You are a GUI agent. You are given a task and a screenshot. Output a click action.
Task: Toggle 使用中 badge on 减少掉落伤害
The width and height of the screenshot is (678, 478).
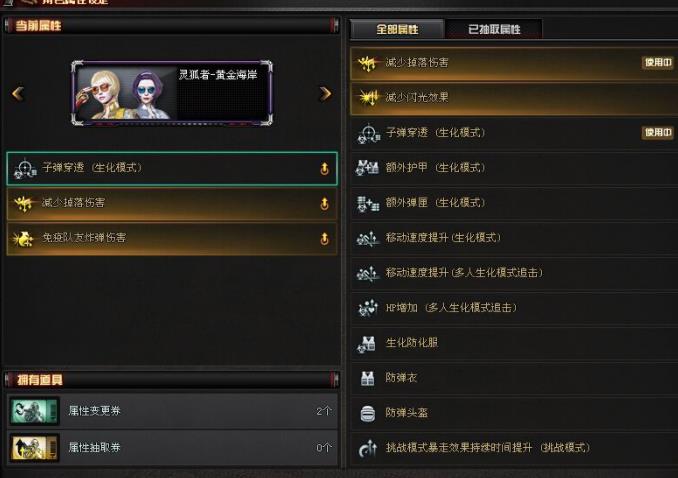pos(658,63)
